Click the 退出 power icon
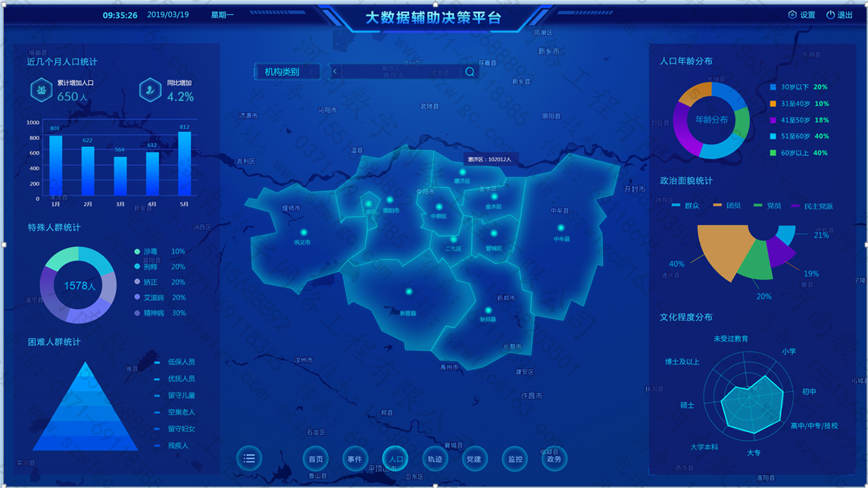 pos(830,15)
